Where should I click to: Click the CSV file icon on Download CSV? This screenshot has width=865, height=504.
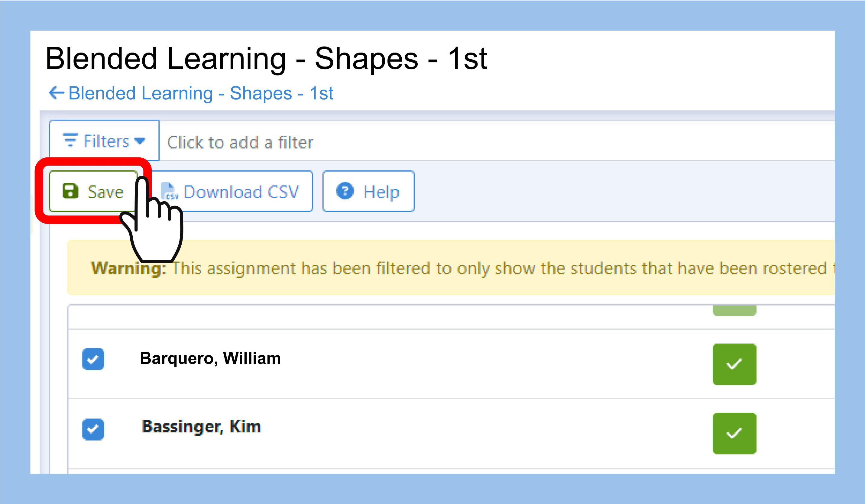[170, 192]
